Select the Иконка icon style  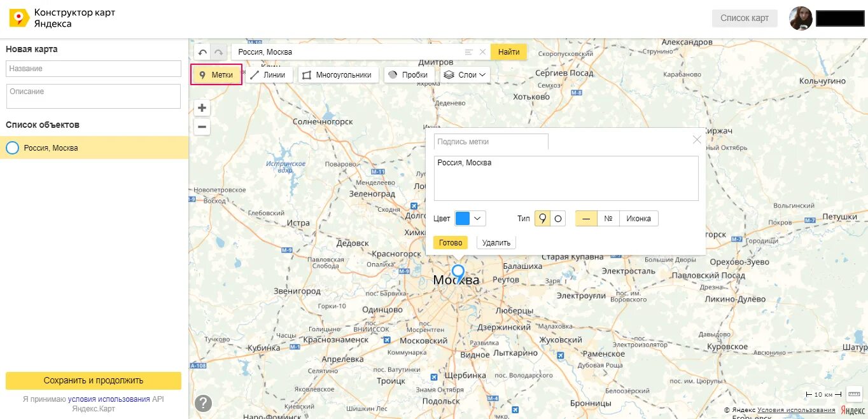[639, 219]
